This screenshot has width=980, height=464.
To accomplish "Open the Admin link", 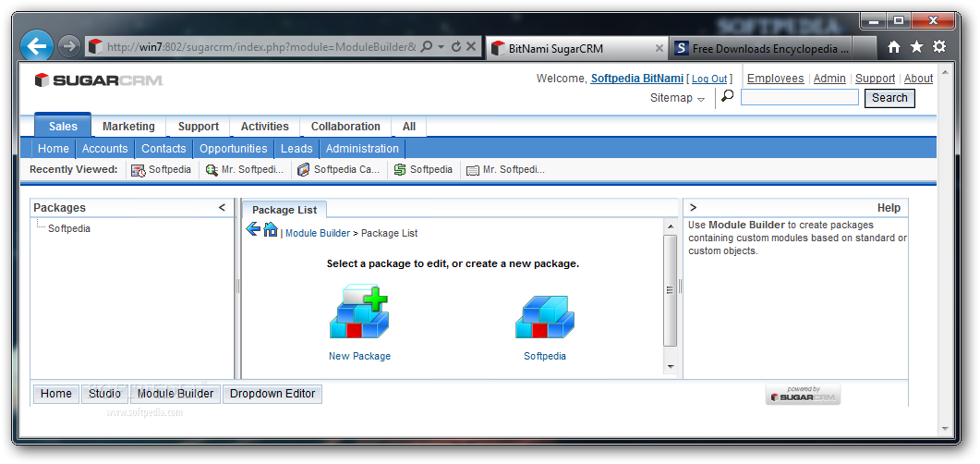I will [x=829, y=79].
